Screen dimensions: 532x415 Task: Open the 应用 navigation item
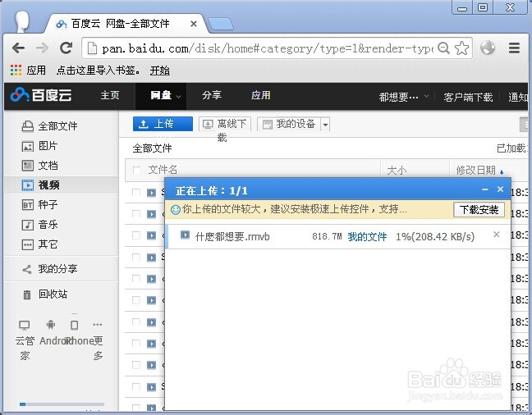260,95
